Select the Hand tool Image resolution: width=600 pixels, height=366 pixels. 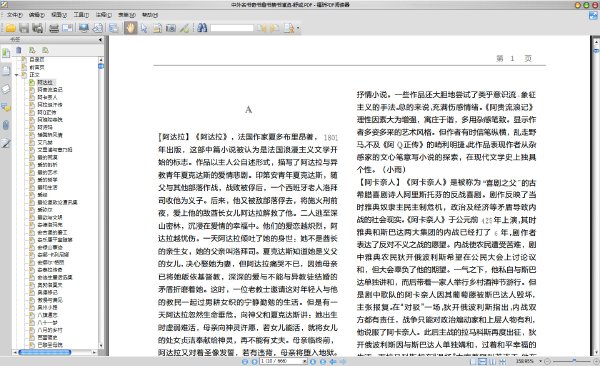click(x=130, y=28)
